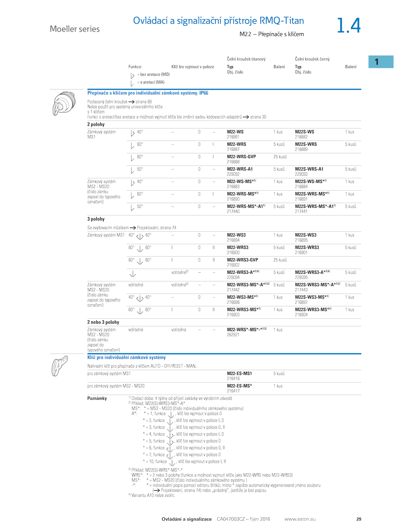Select type M22S-WRS3-MS*
Viewport: 411px width, 532px height.
(313, 310)
